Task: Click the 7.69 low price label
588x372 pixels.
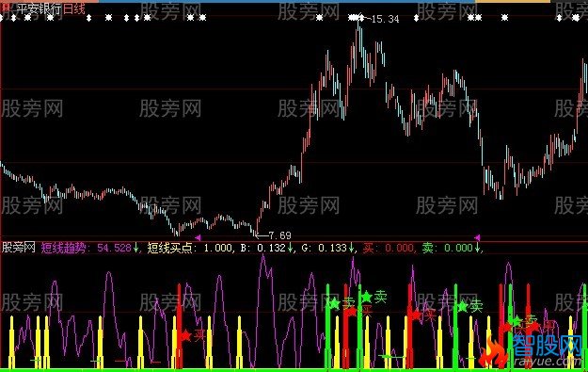Action: (279, 235)
